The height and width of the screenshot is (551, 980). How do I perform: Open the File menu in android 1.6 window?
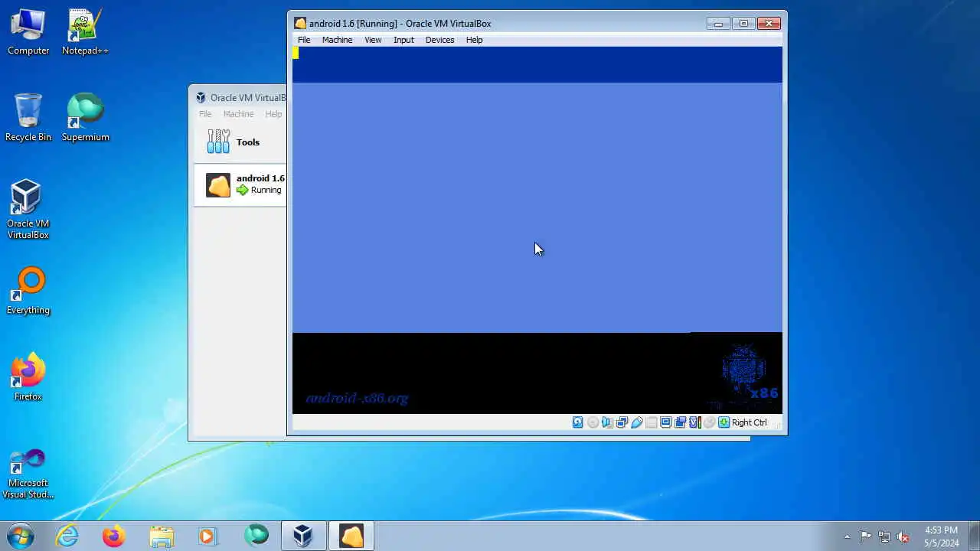tap(304, 40)
